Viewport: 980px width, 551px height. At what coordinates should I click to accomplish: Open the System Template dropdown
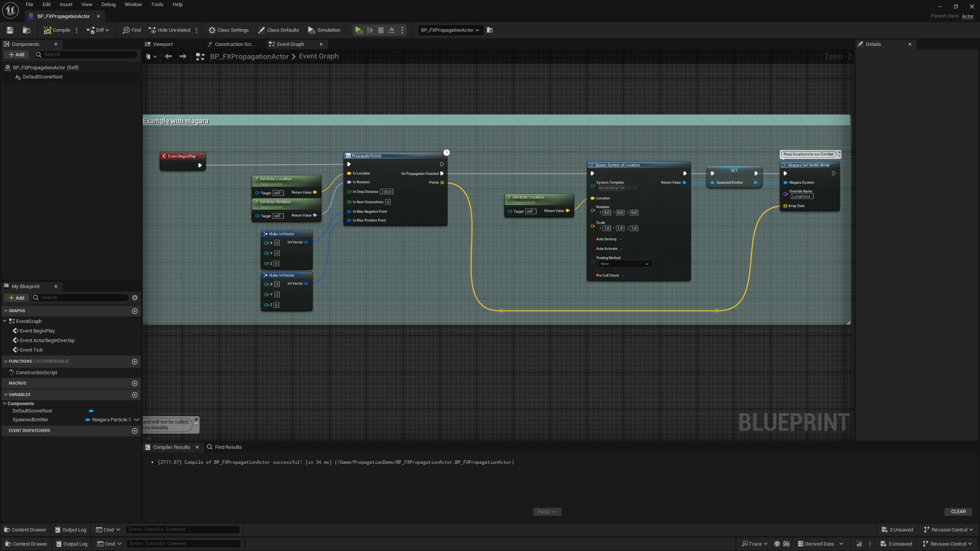click(x=610, y=188)
